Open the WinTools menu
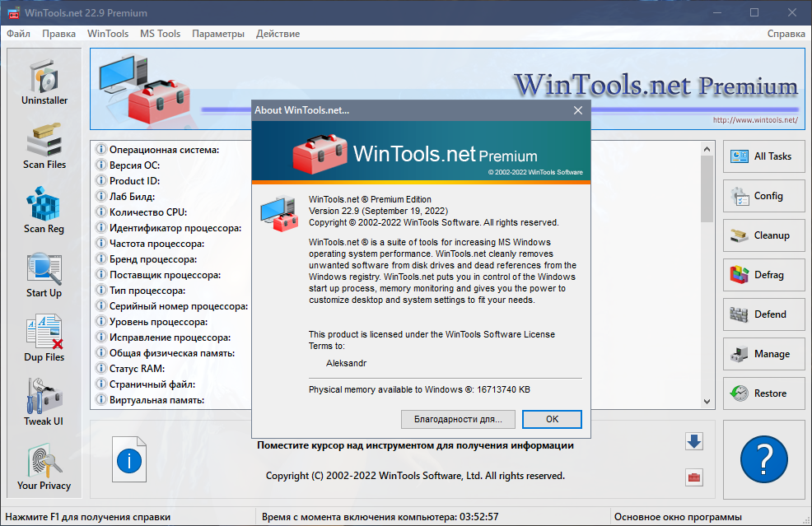 [x=108, y=34]
